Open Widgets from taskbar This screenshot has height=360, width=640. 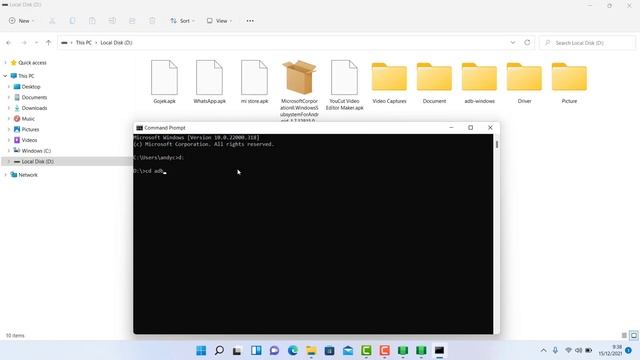(x=256, y=351)
